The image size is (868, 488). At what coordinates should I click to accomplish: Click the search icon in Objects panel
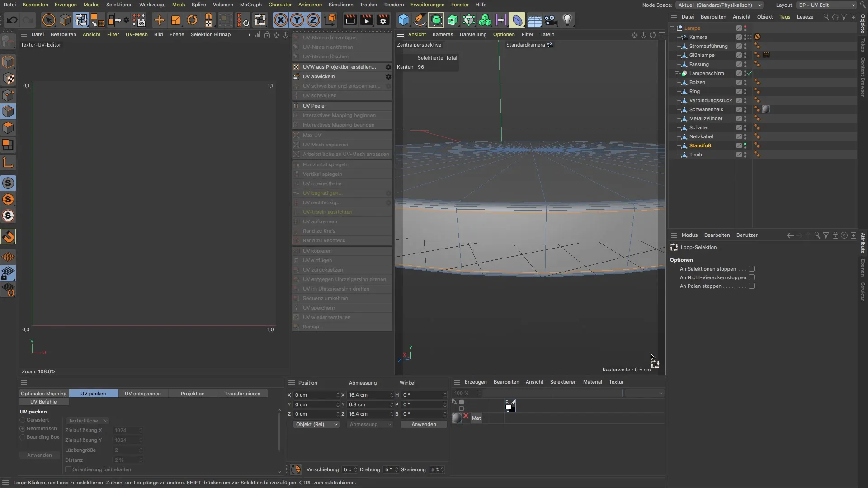tap(826, 17)
